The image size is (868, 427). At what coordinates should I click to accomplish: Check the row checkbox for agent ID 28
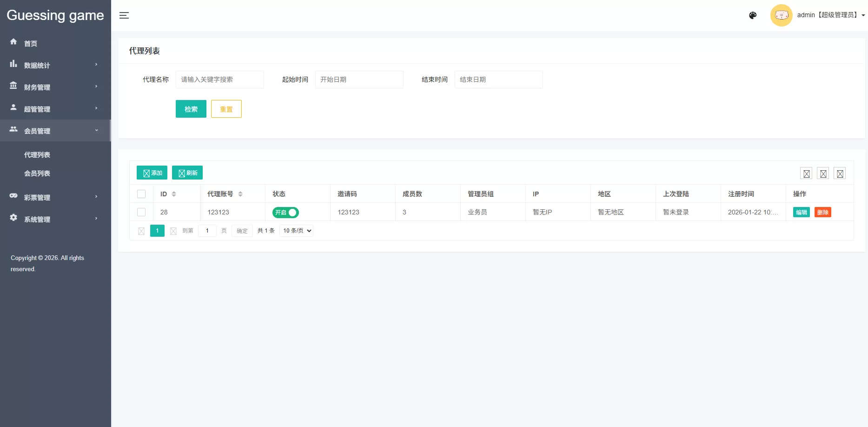pos(141,212)
